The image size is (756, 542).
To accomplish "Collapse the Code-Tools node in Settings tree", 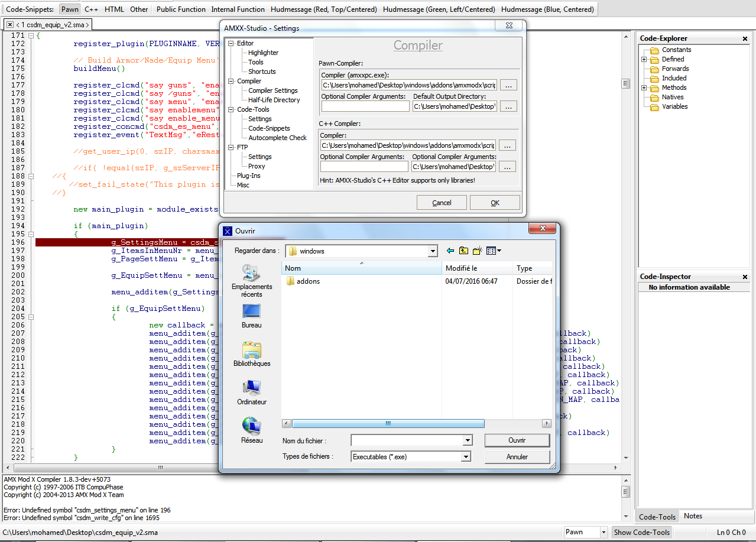I will pyautogui.click(x=231, y=109).
